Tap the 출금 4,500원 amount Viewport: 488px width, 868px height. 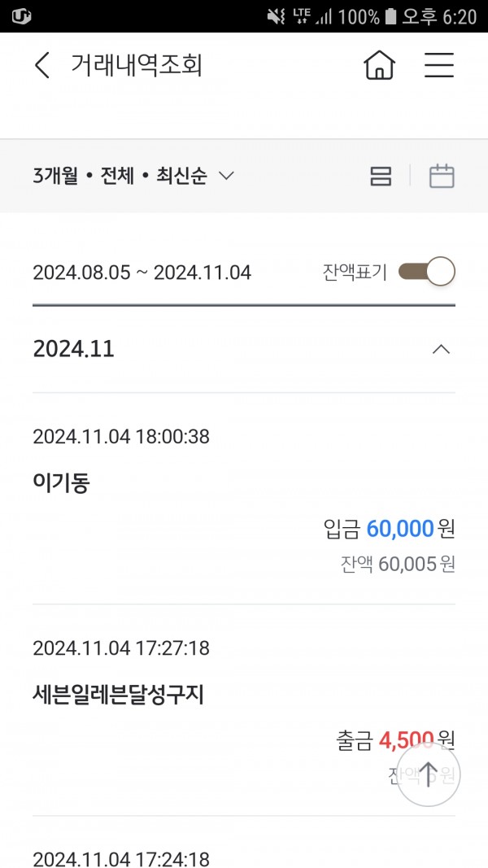[395, 740]
